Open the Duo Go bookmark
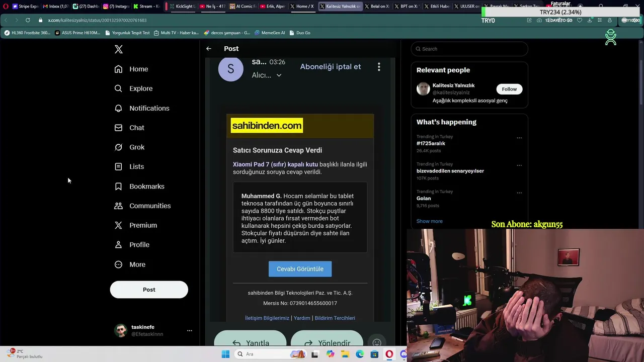Viewport: 644px width, 362px height. [300, 33]
